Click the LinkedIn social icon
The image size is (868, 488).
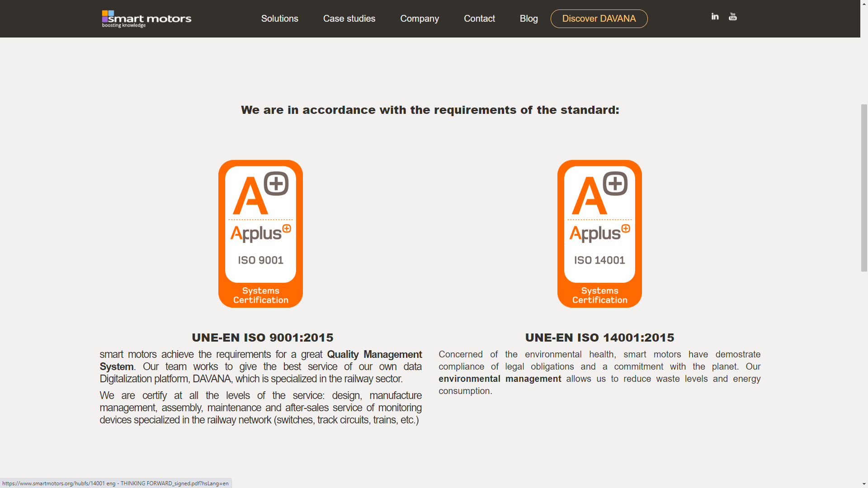click(714, 16)
